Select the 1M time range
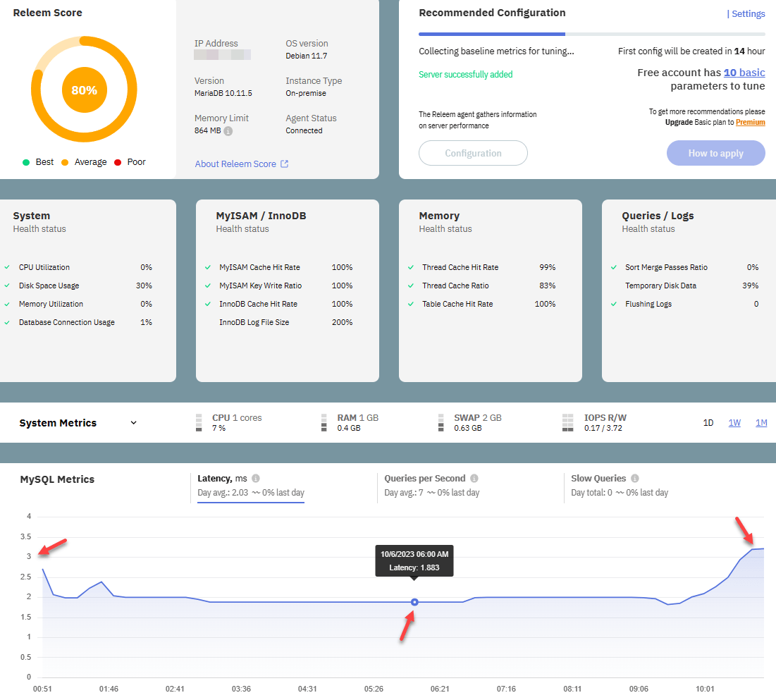Viewport: 776px width, 700px height. (761, 423)
